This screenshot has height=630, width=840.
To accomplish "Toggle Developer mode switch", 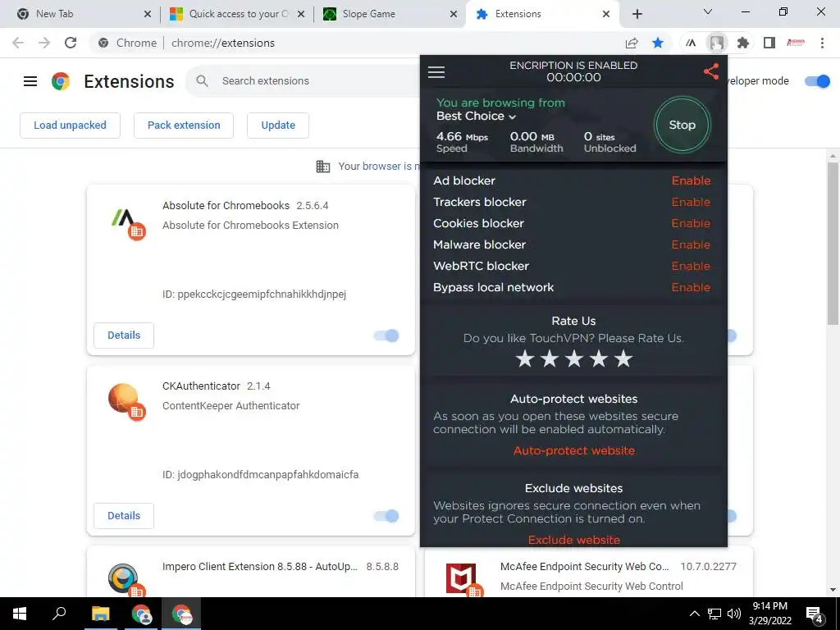I will (817, 81).
